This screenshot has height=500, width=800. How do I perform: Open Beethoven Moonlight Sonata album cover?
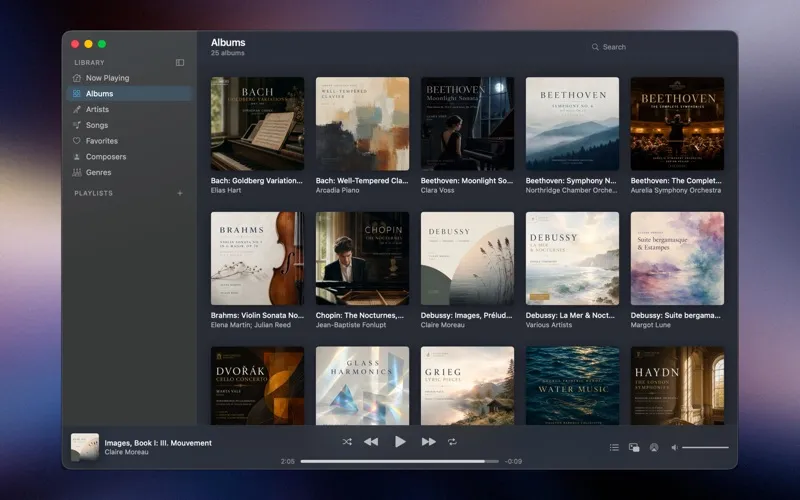pyautogui.click(x=467, y=123)
